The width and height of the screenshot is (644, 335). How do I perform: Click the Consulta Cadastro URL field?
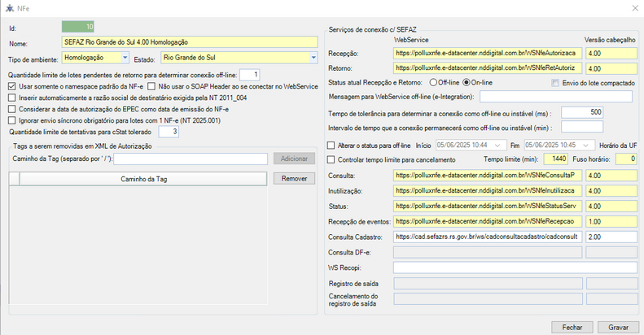tap(487, 236)
